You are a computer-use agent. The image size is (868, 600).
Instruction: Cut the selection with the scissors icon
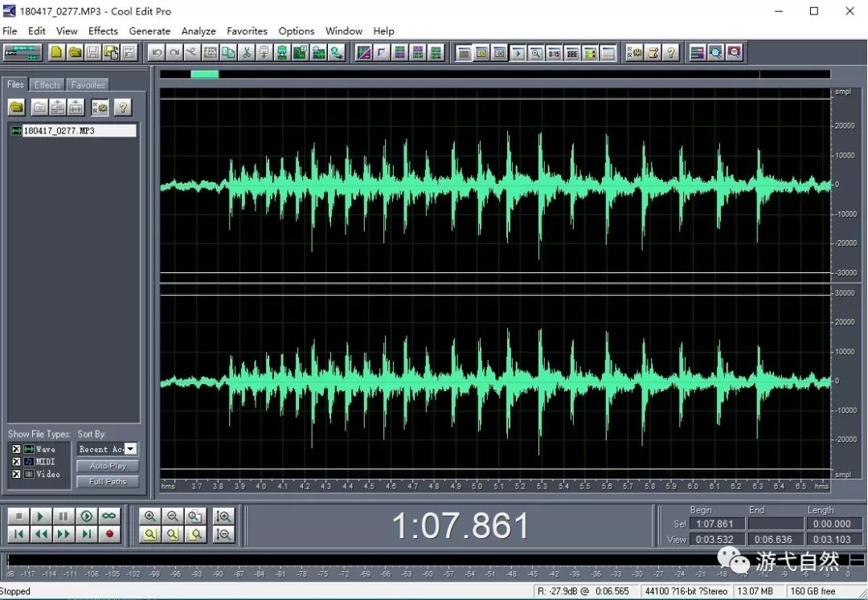pos(247,52)
